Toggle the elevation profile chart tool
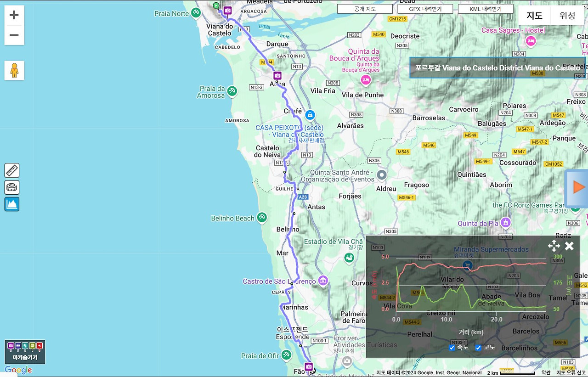Screen dimensions: 588x377 coord(12,204)
